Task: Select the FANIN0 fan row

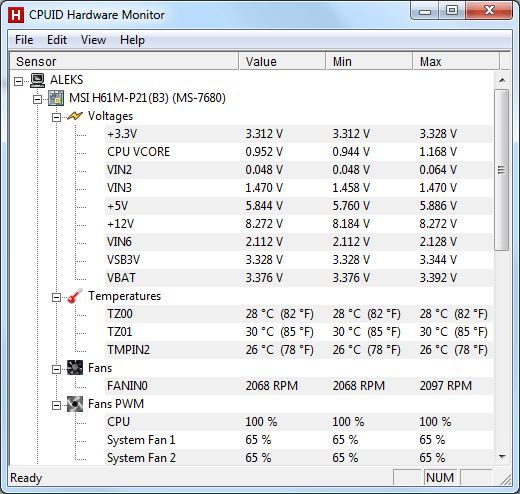Action: 299,386
